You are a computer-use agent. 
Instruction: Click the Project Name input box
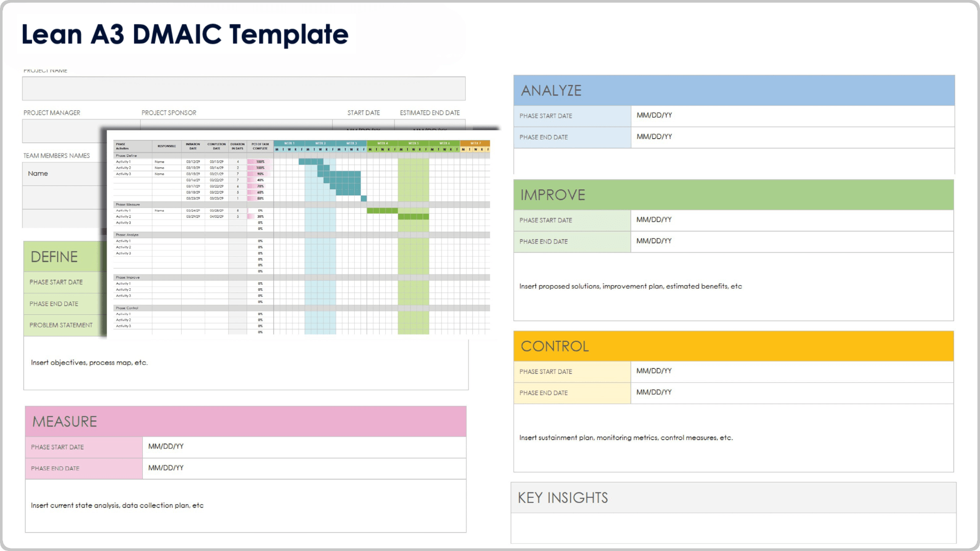243,88
